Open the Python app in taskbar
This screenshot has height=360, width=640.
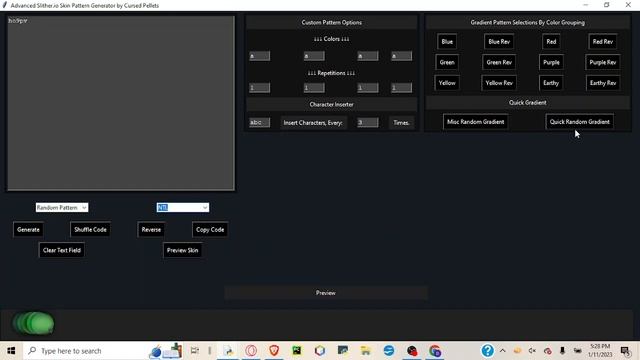229,351
